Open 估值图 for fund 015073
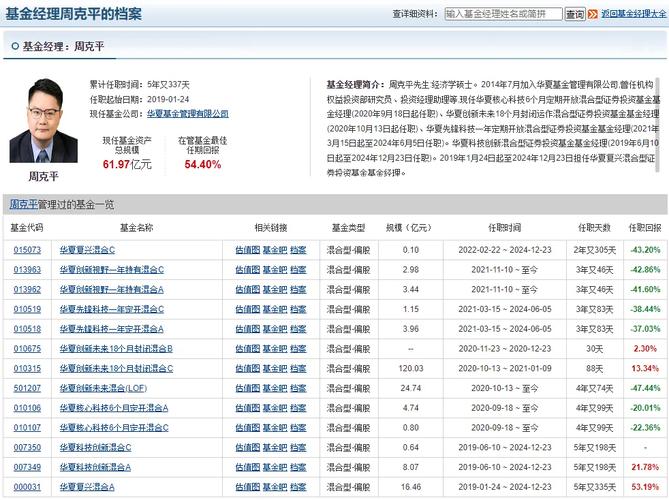Image resolution: width=669 pixels, height=500 pixels. pyautogui.click(x=247, y=250)
